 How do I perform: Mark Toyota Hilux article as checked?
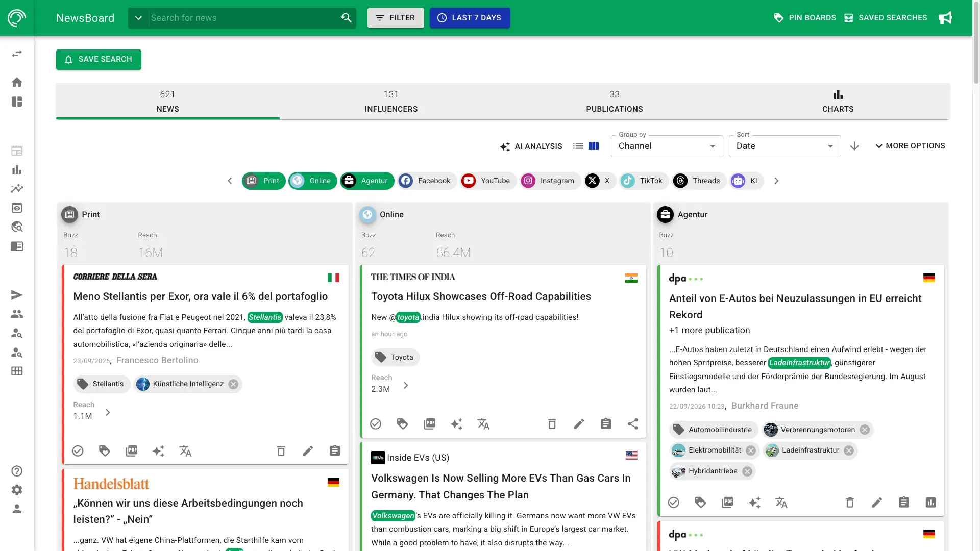coord(376,424)
